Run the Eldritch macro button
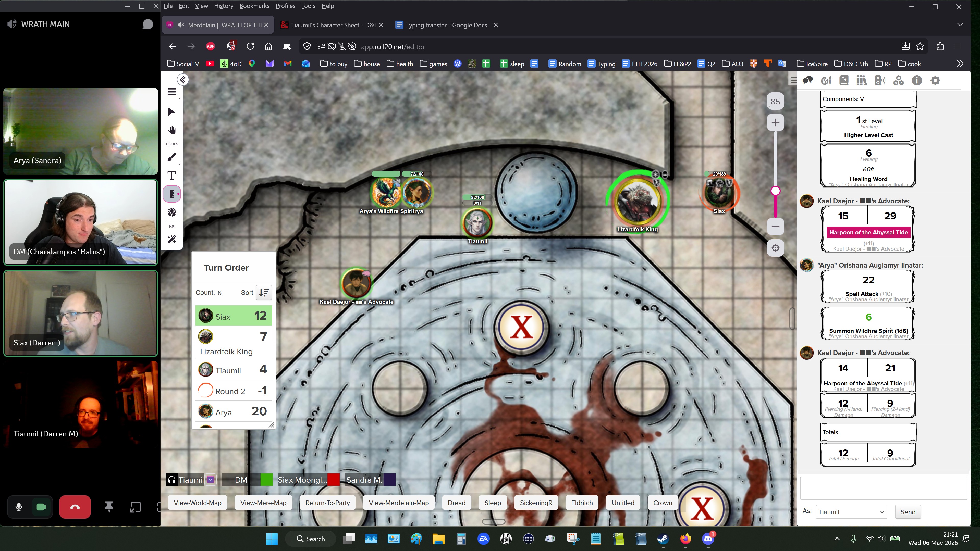Viewport: 980px width, 551px height. tap(582, 503)
